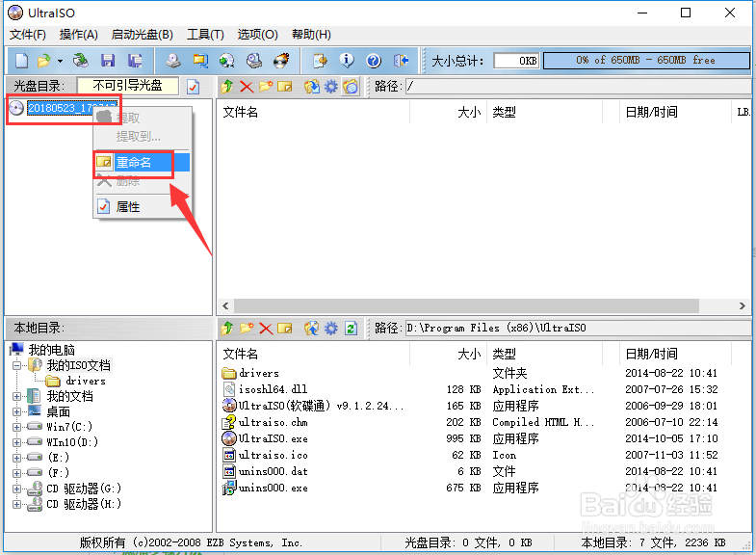Open the 启动光盘(B) menu
This screenshot has width=756, height=555.
[x=143, y=35]
